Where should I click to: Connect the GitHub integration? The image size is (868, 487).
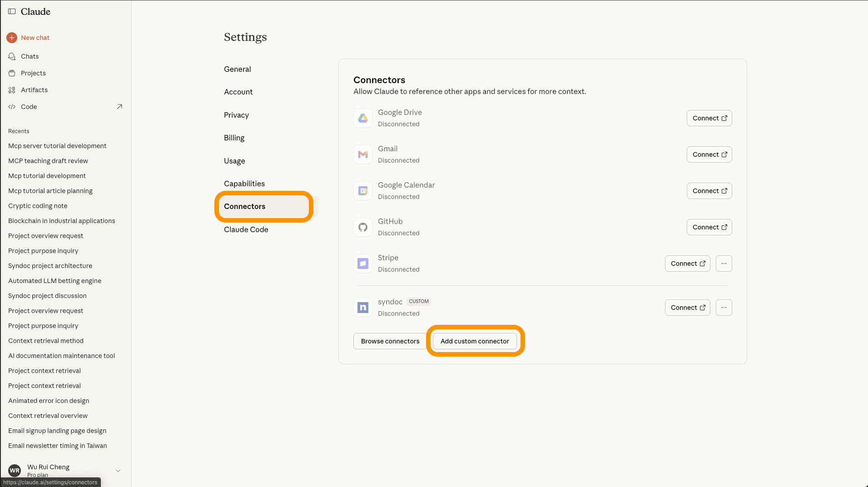(x=709, y=227)
